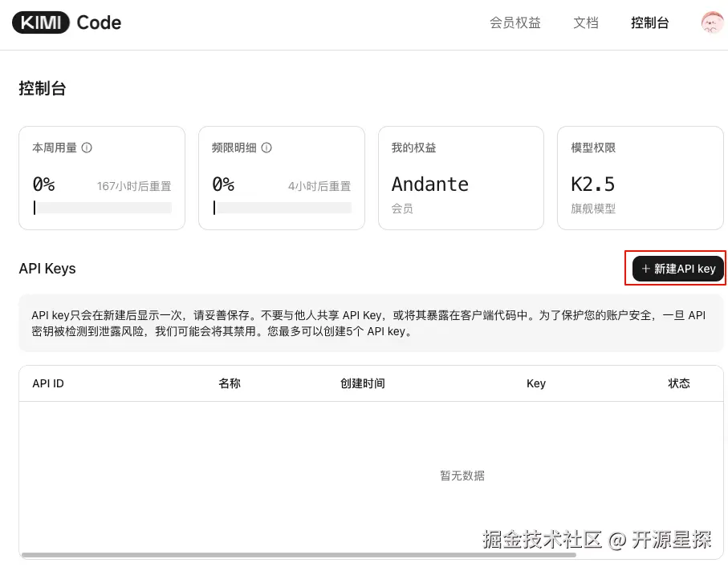Image resolution: width=728 pixels, height=567 pixels.
Task: Click the 本周用量 progress bar
Action: (103, 208)
